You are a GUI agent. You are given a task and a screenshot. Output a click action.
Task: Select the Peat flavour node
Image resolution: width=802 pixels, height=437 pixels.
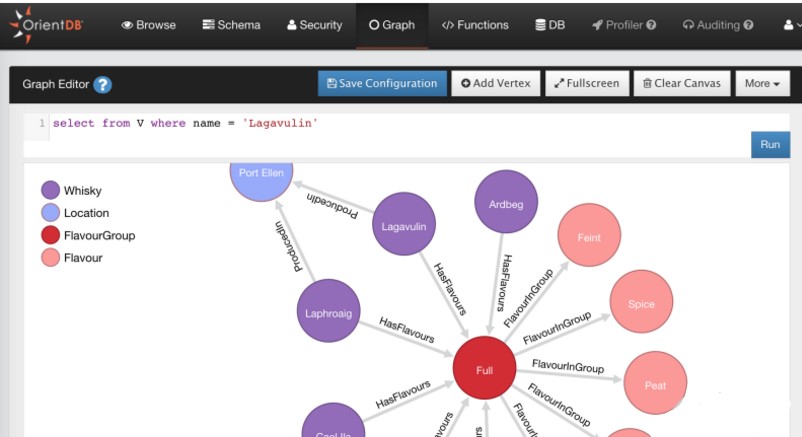click(x=655, y=385)
